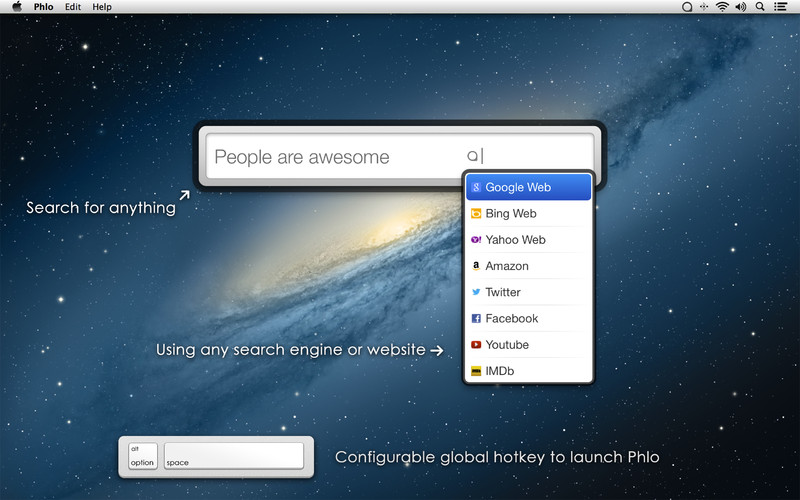The image size is (800, 500).
Task: Click the Bing icon in the list
Action: [x=476, y=213]
